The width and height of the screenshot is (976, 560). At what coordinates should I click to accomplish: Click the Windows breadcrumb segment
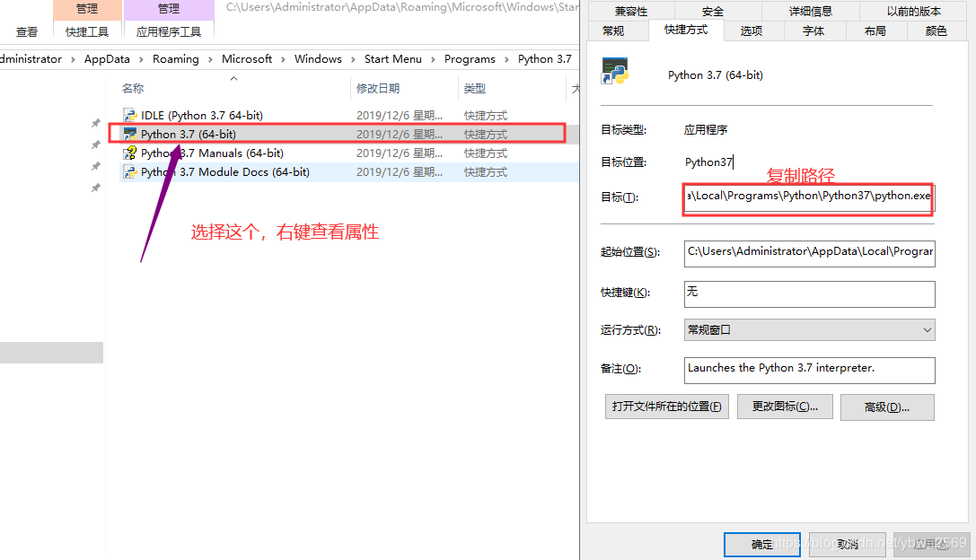coord(318,59)
